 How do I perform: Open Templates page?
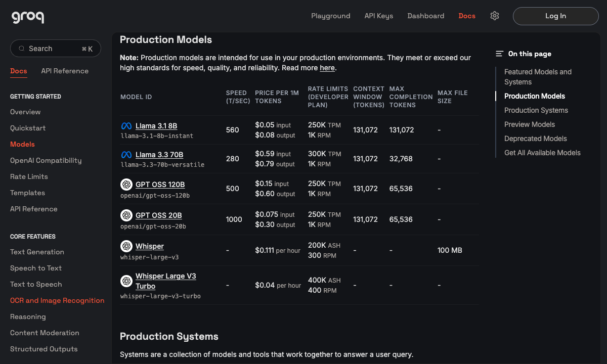pyautogui.click(x=27, y=193)
